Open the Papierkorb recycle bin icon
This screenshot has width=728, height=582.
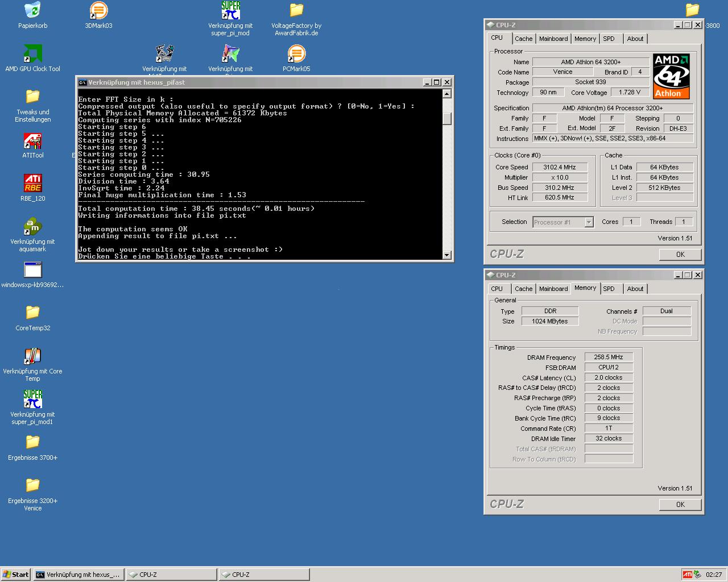click(x=32, y=10)
